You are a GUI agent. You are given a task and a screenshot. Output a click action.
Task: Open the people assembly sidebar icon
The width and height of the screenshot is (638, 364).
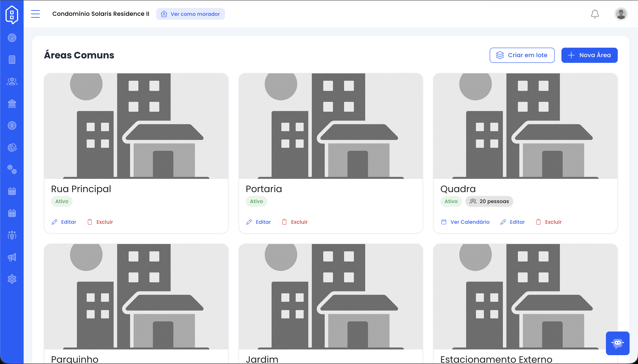[12, 235]
